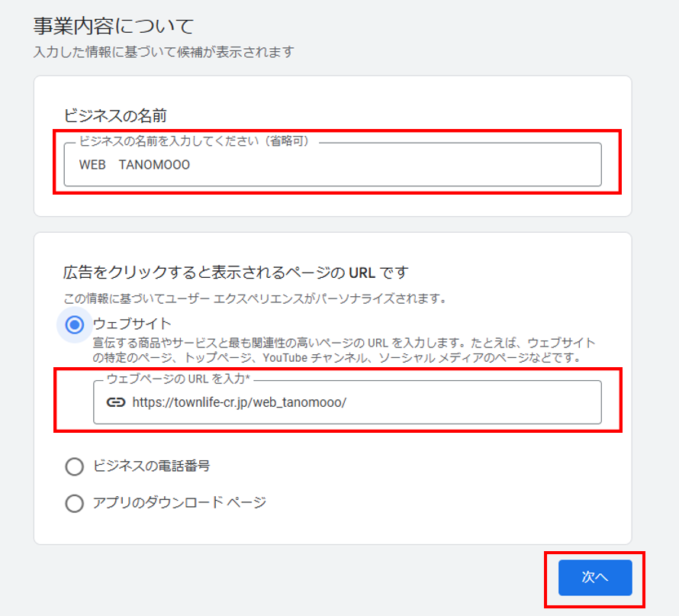679x616 pixels.
Task: Click the 事業内容について page heading
Action: (x=114, y=26)
